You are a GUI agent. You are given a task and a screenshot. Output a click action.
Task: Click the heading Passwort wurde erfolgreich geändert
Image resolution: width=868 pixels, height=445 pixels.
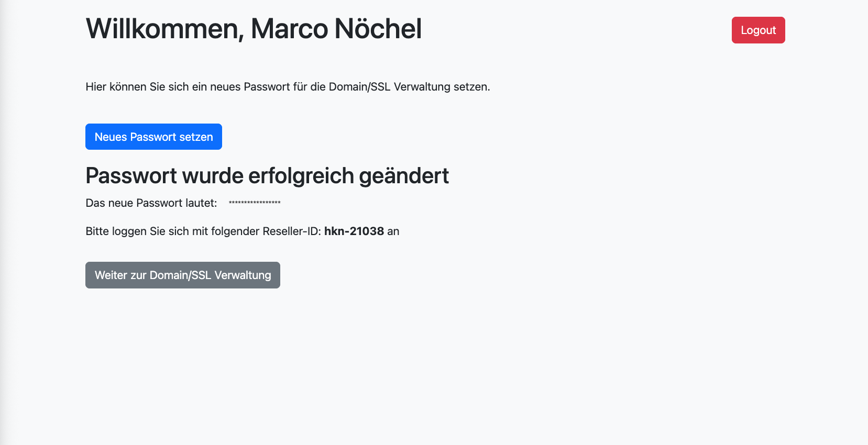point(267,175)
